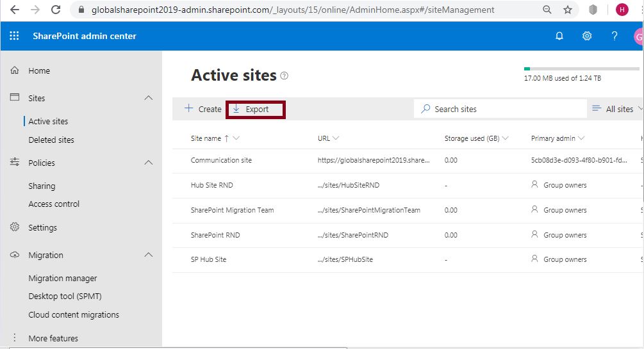
Task: Bookmark this page with the star
Action: [x=568, y=10]
